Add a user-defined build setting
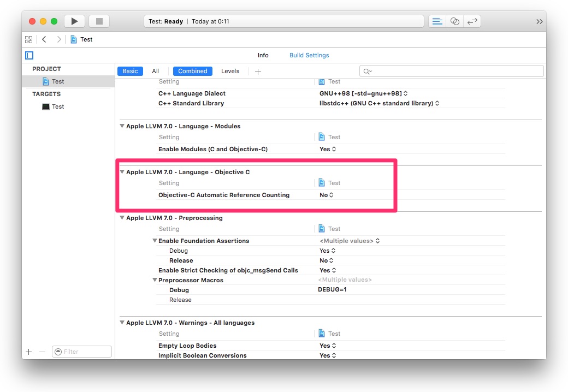This screenshot has height=392, width=568. click(258, 72)
